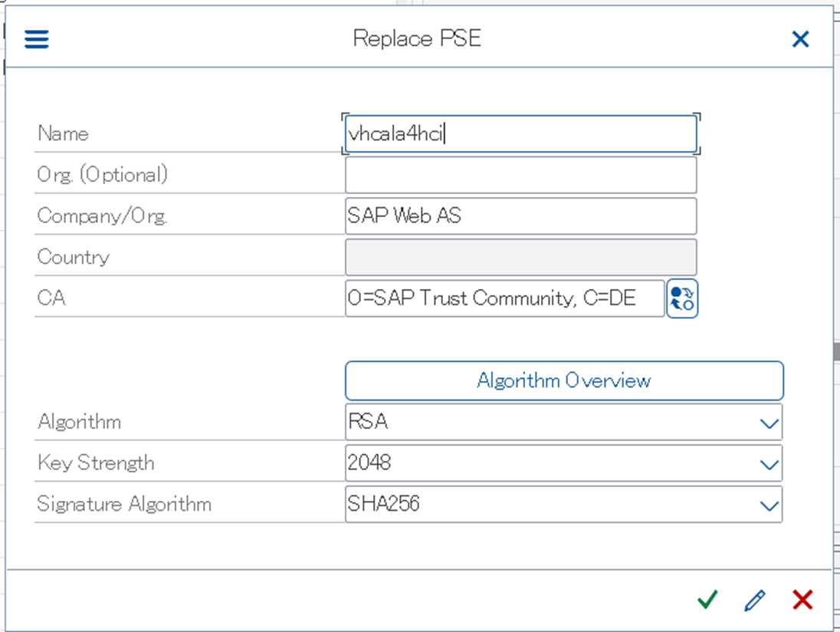Screen dimensions: 840x632
Task: Click the CA selection icon button
Action: click(x=682, y=298)
